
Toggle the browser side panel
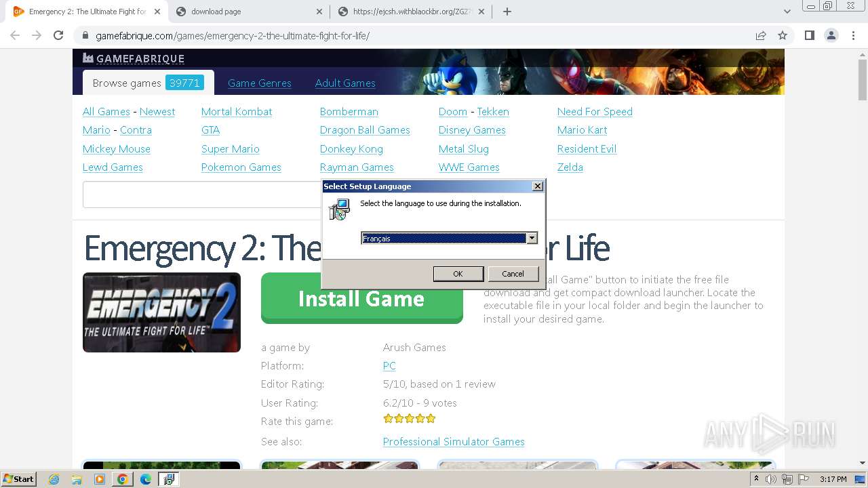(809, 35)
